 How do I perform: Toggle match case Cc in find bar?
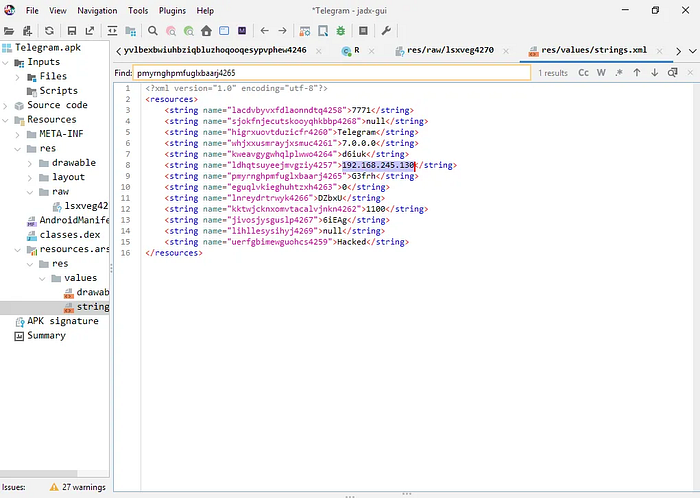(583, 73)
